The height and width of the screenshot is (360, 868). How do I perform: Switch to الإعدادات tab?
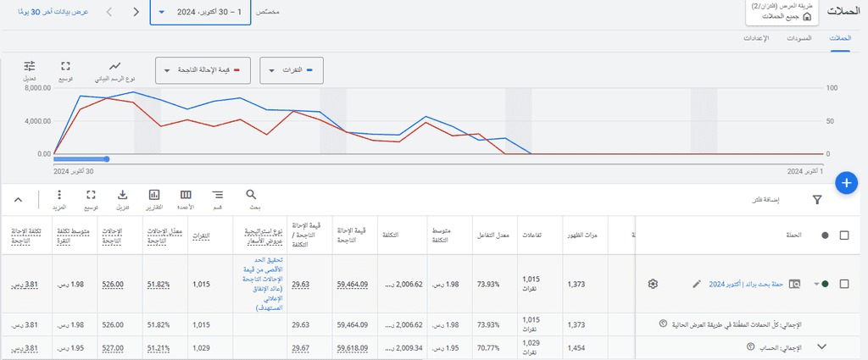755,38
